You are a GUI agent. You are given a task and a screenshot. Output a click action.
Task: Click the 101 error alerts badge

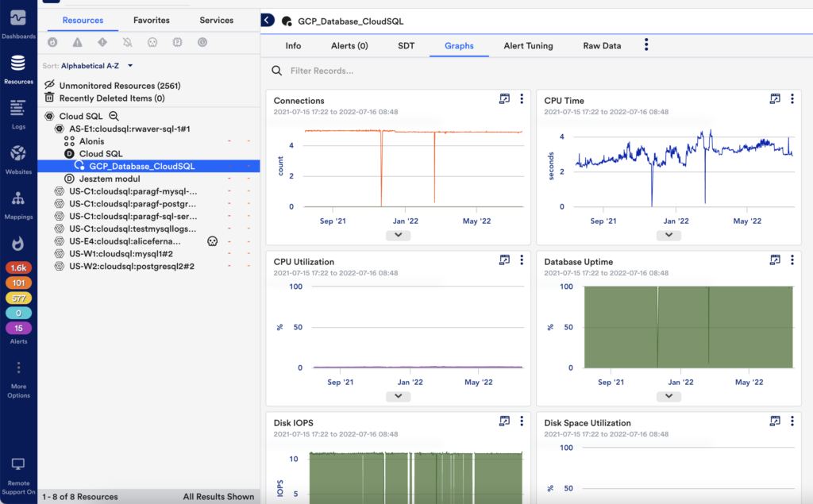coord(19,283)
